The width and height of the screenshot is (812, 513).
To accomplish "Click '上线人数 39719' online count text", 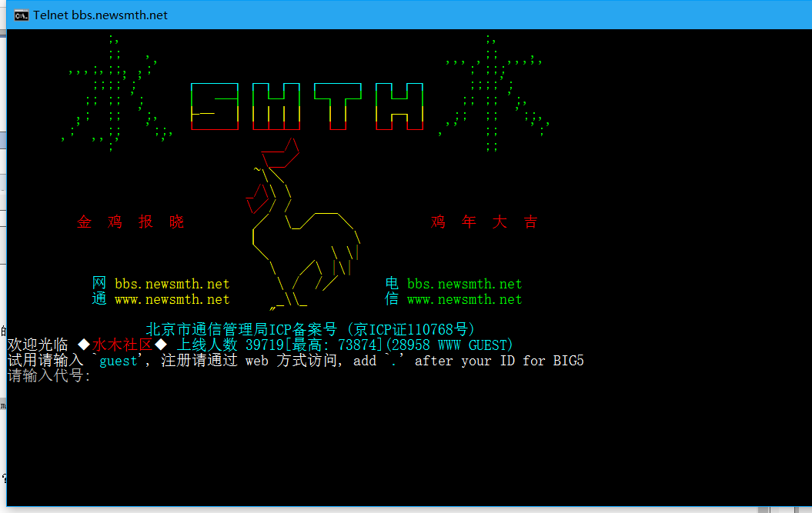I will click(x=230, y=345).
